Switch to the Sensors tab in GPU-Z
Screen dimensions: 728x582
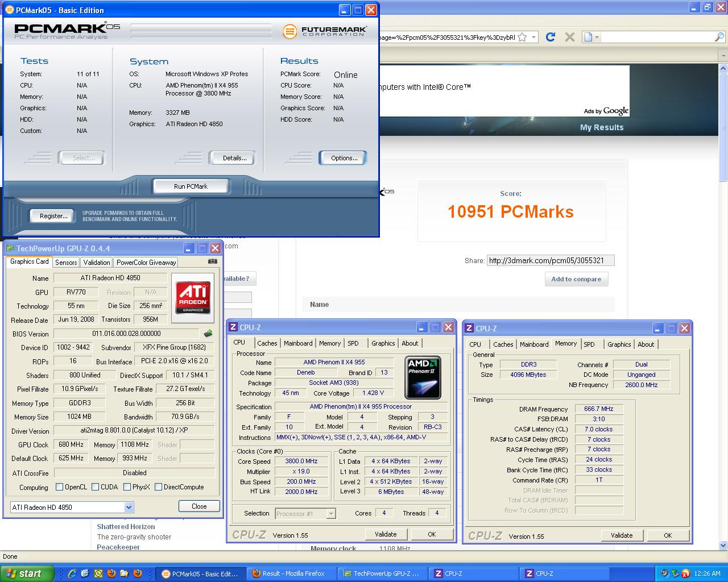pyautogui.click(x=66, y=262)
